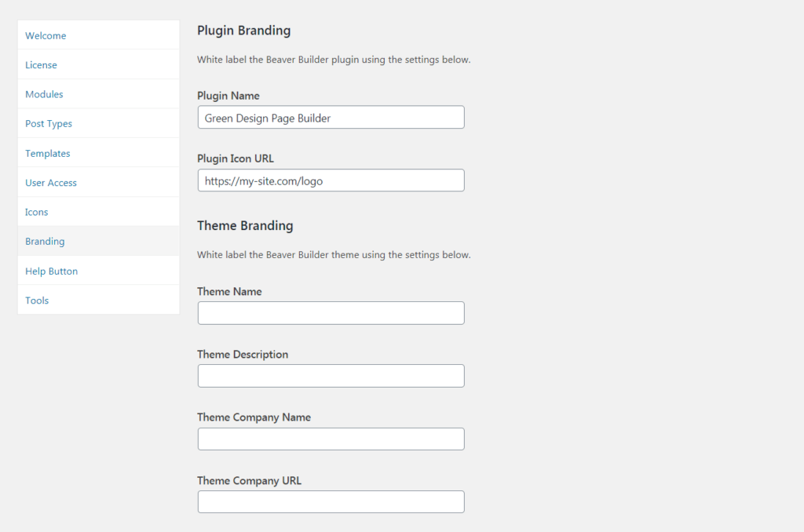Click inside the Theme Name field

[331, 312]
